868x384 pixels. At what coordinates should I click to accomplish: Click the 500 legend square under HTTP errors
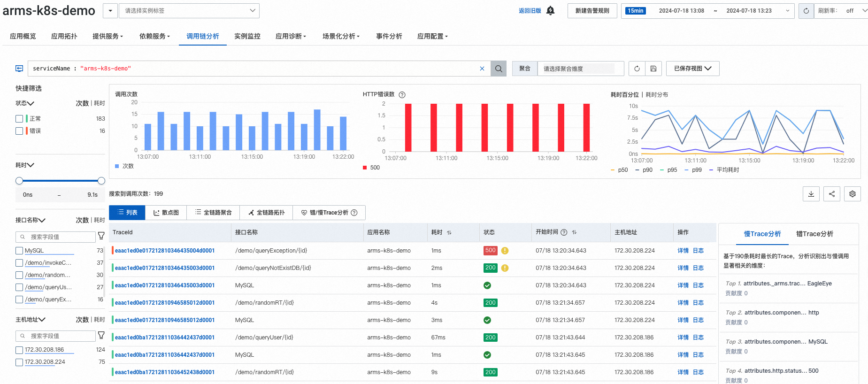tap(365, 168)
